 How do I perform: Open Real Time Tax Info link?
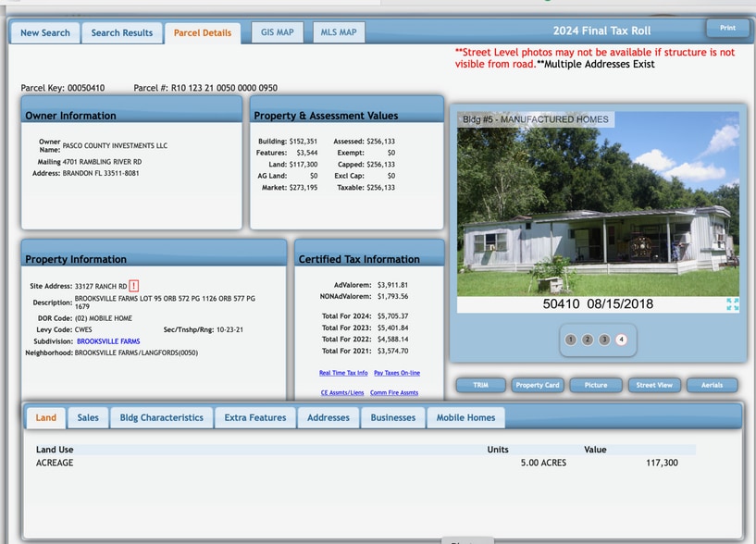pos(343,373)
